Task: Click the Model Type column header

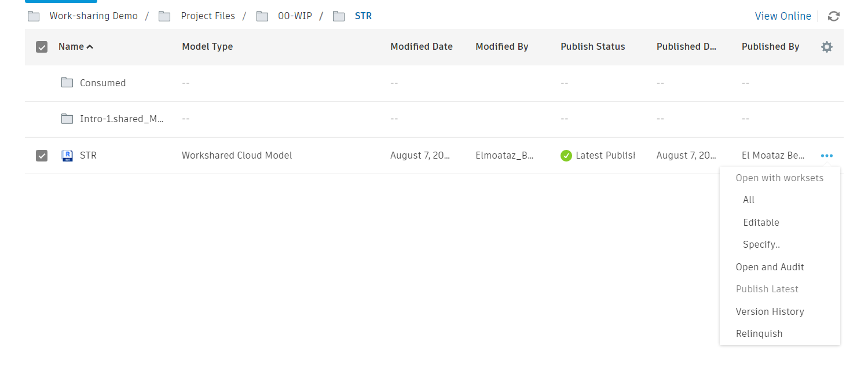Action: [207, 47]
